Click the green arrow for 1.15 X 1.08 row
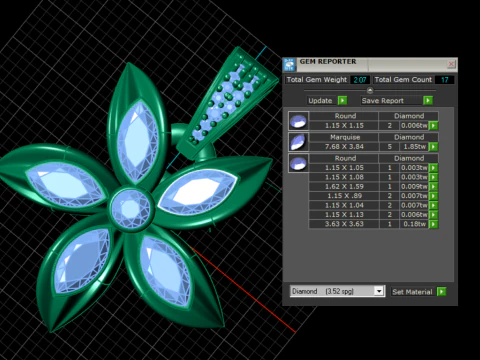The image size is (480, 360). (x=433, y=177)
